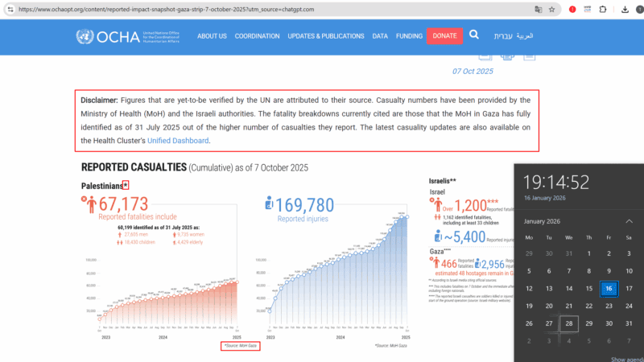Open the red extension icon in toolbar
The height and width of the screenshot is (362, 644).
click(572, 10)
